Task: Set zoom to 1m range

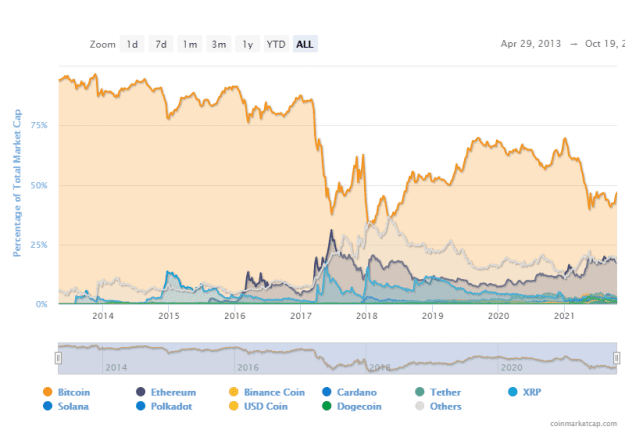Action: [190, 44]
